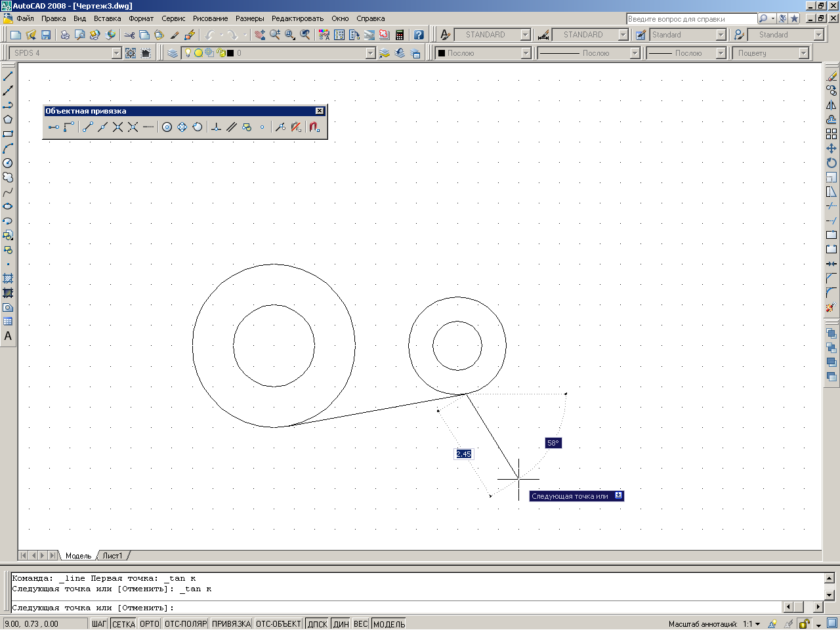Switch to the Лист1 tab

pos(112,556)
